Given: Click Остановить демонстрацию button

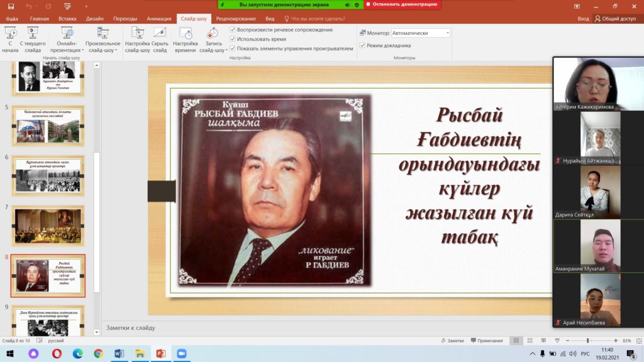Looking at the screenshot, I should click(x=402, y=4).
